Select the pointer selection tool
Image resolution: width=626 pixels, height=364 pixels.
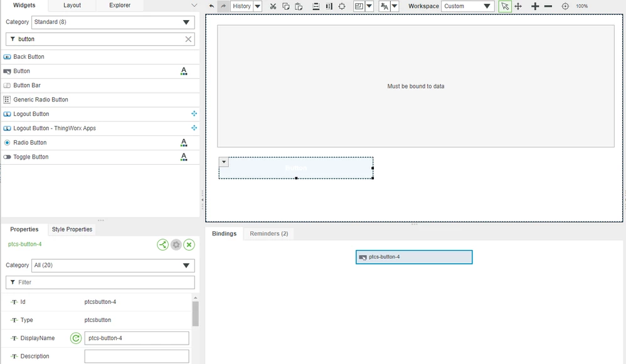click(505, 6)
